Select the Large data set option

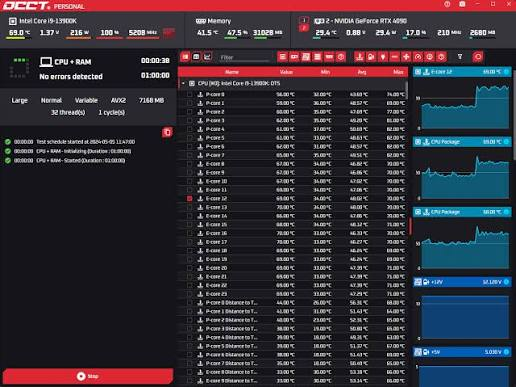point(19,100)
